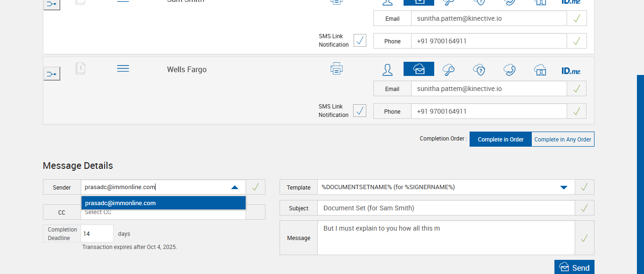Screen dimensions: 644x274
Task: Click the green check beside Sender field
Action: [x=256, y=187]
